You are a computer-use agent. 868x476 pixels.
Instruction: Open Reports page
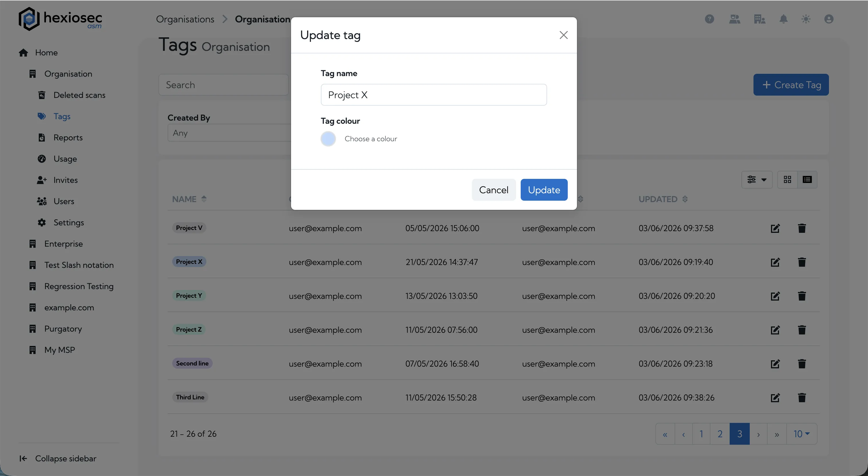[60, 138]
